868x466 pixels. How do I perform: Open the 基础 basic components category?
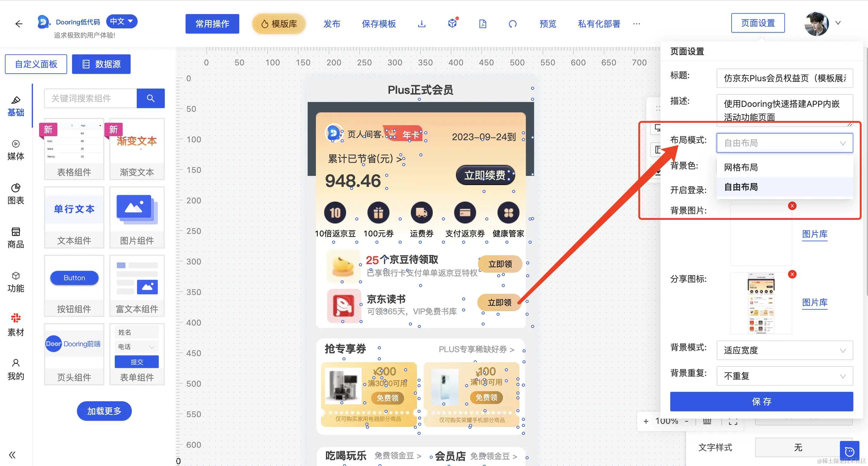point(16,106)
